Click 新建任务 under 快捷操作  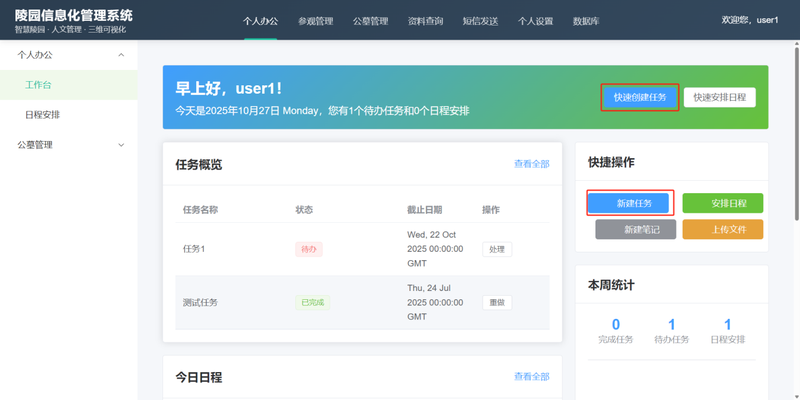629,203
